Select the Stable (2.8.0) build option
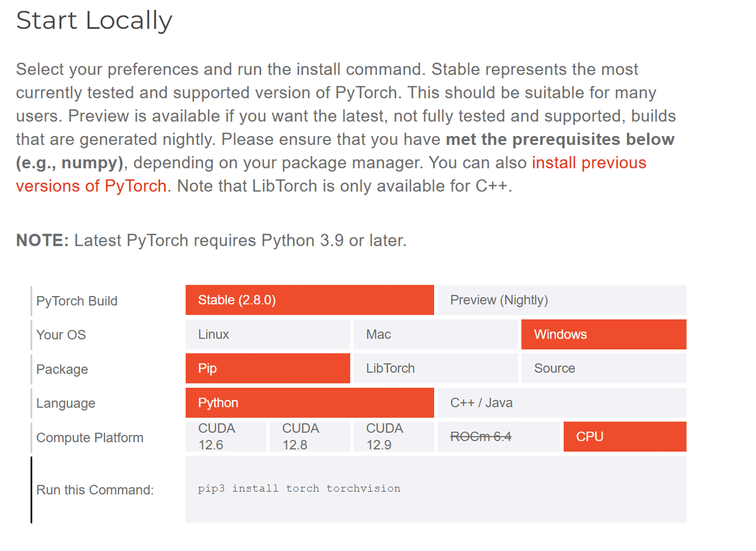756x551 pixels. click(x=309, y=300)
